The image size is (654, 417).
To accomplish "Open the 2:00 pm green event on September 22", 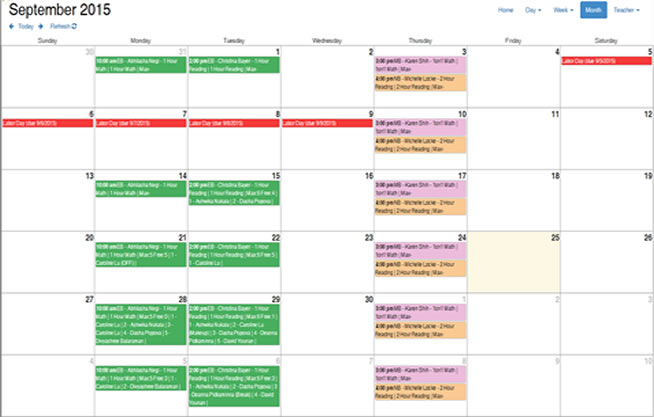I will click(x=234, y=255).
